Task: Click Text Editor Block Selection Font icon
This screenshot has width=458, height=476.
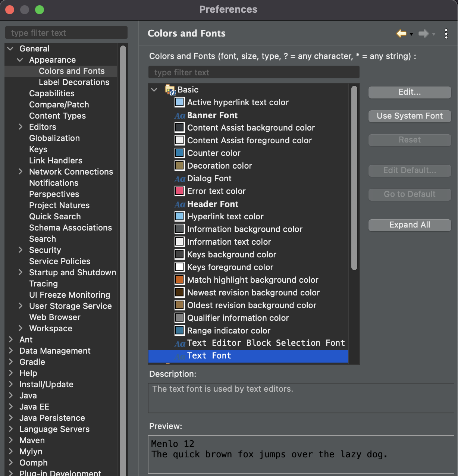Action: pyautogui.click(x=180, y=344)
